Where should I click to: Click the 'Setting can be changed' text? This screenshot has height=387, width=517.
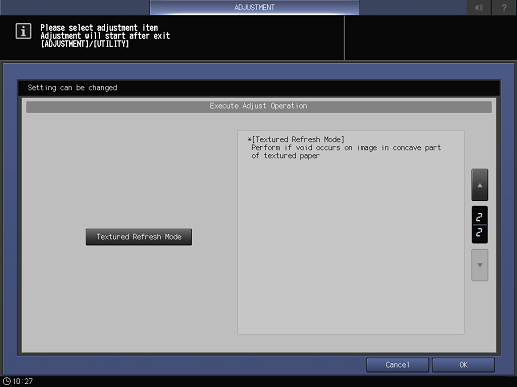coord(72,88)
